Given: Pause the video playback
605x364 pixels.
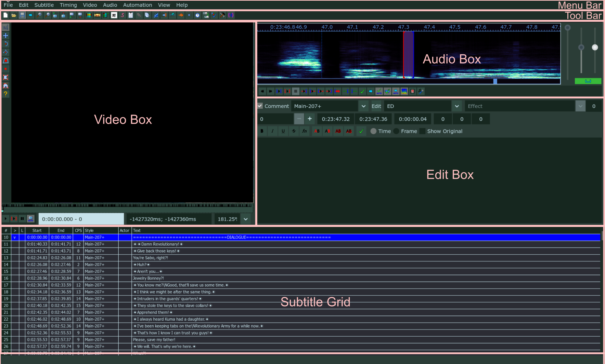Looking at the screenshot, I should pyautogui.click(x=22, y=219).
